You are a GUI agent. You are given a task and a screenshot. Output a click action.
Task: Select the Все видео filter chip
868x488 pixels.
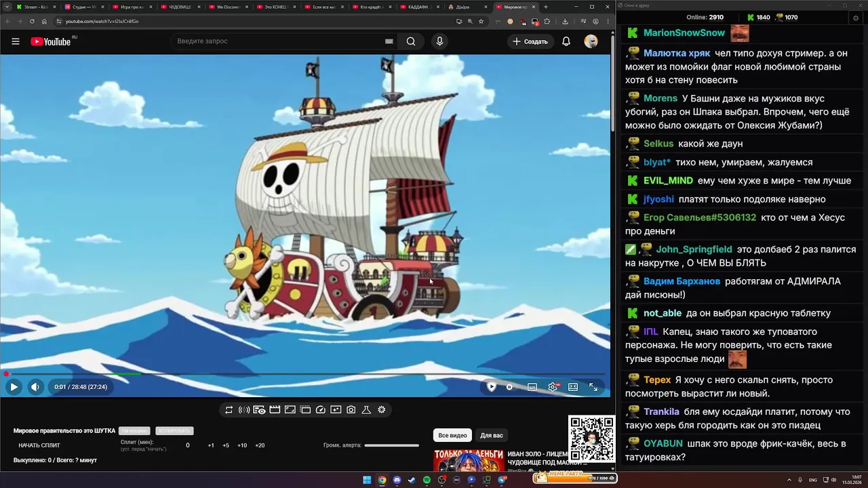click(x=452, y=435)
